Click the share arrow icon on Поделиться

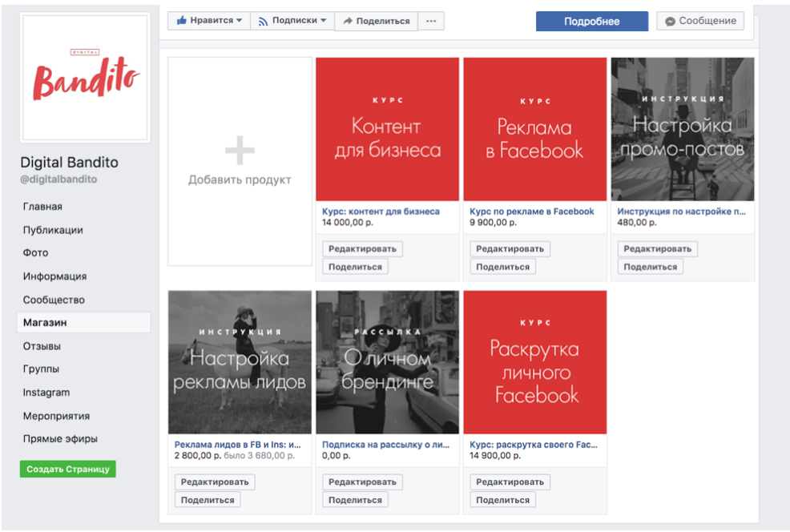pos(348,21)
